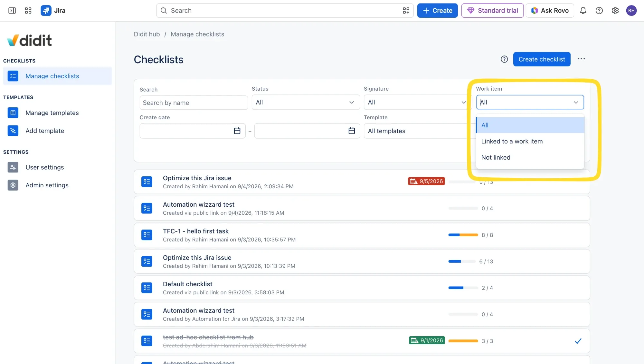Click the Admin settings gear icon
The height and width of the screenshot is (364, 644).
tap(13, 185)
